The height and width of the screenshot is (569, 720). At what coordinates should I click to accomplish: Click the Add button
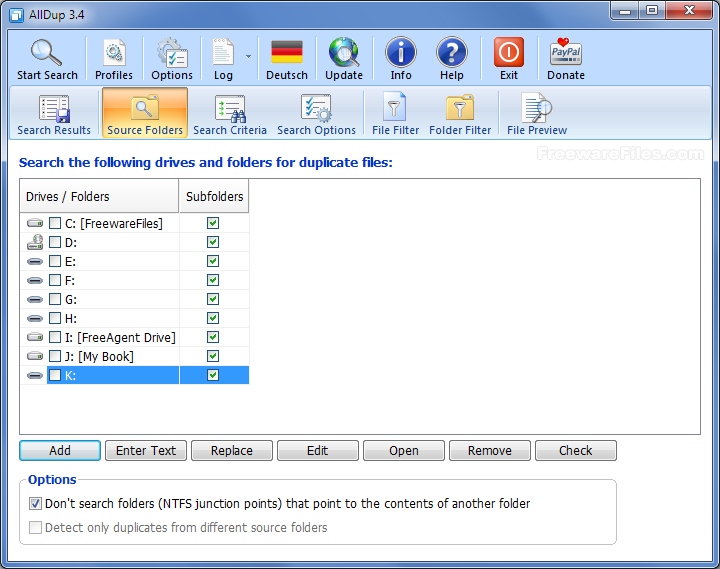[60, 451]
